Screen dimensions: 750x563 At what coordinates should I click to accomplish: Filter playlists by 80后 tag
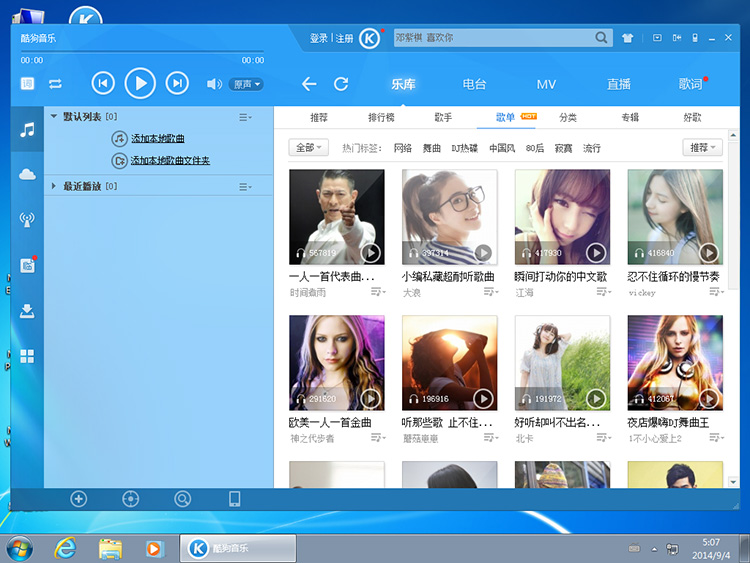(535, 148)
